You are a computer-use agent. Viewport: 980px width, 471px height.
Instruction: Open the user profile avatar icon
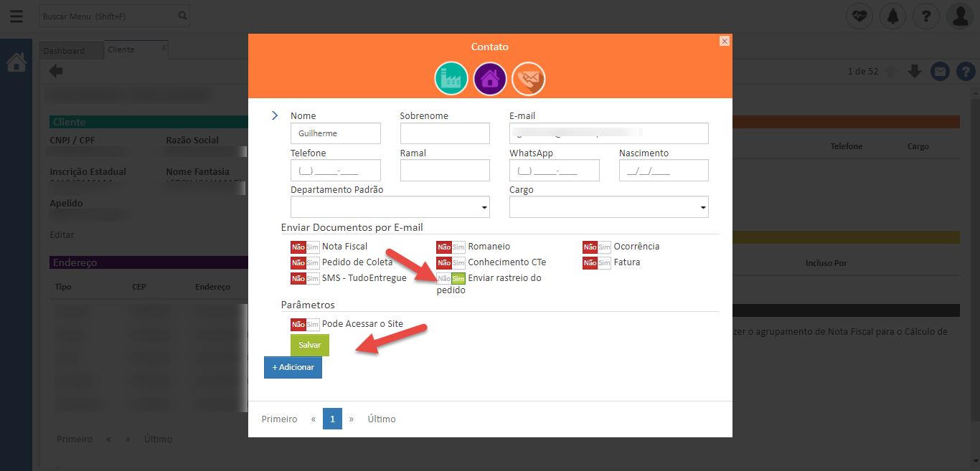point(959,16)
